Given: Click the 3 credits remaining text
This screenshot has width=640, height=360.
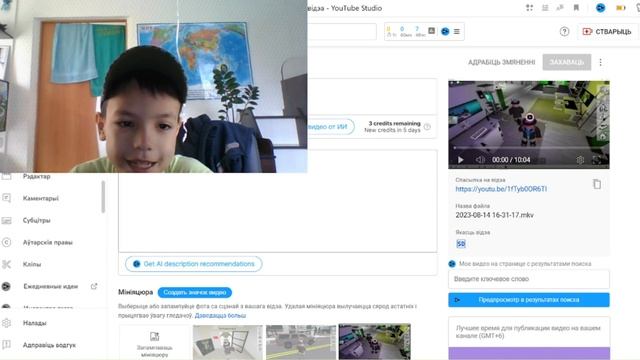Looking at the screenshot, I should coord(394,123).
